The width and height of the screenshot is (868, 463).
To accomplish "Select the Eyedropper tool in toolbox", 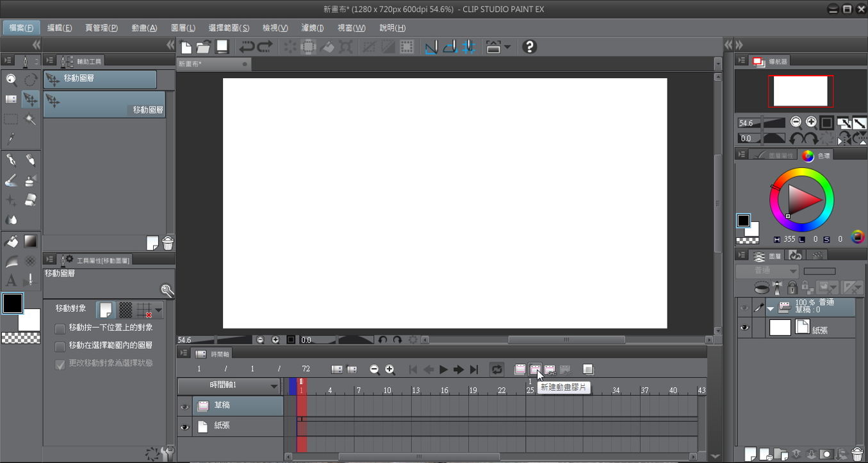I will pyautogui.click(x=11, y=139).
